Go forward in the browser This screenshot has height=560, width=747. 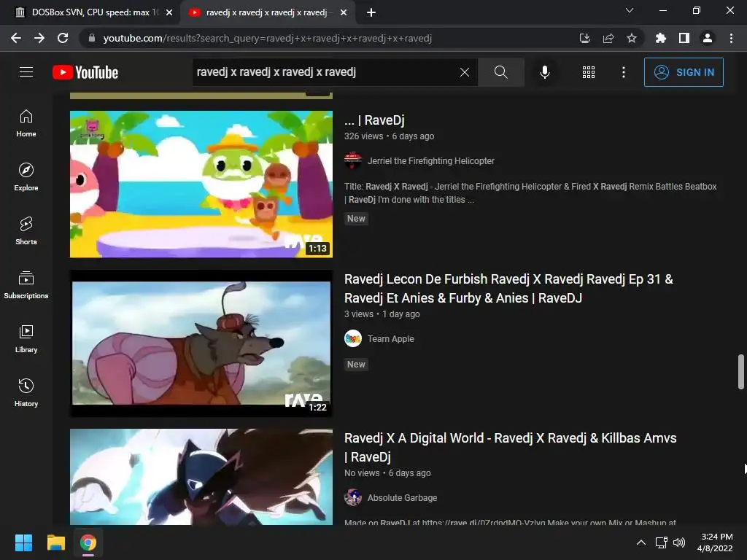pos(39,38)
